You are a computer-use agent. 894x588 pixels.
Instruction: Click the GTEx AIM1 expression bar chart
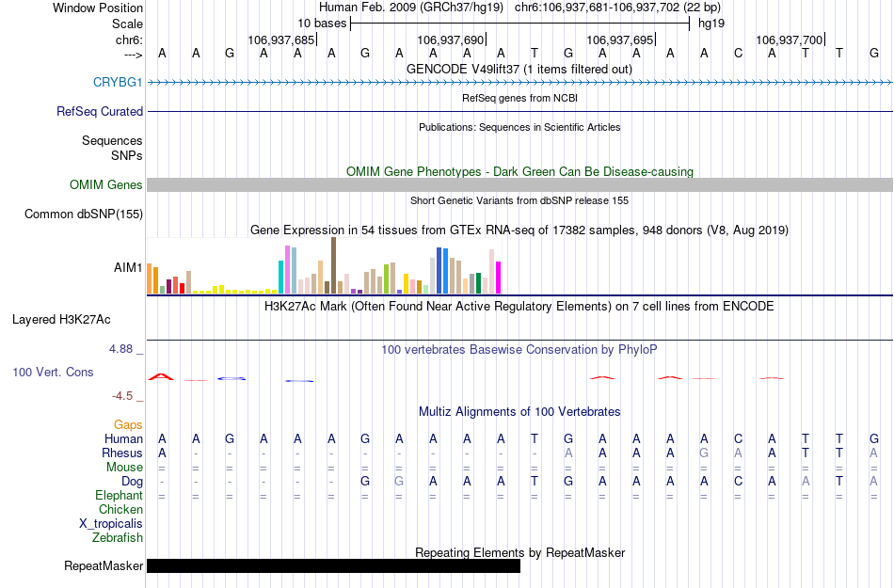coord(324,266)
